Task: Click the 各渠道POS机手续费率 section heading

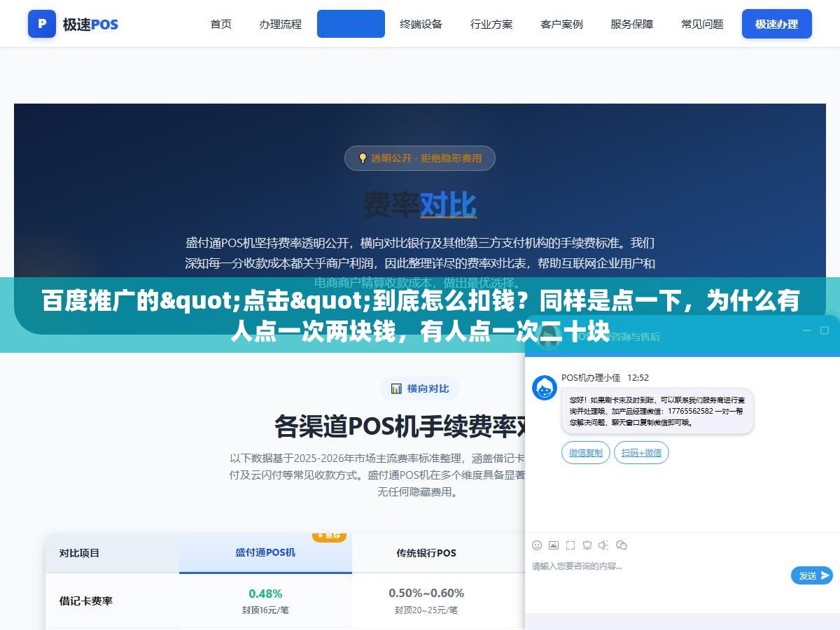Action: pyautogui.click(x=399, y=425)
